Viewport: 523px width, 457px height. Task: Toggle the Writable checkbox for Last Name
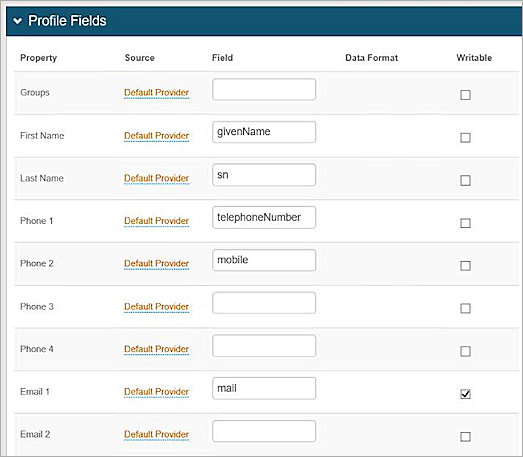click(x=465, y=180)
